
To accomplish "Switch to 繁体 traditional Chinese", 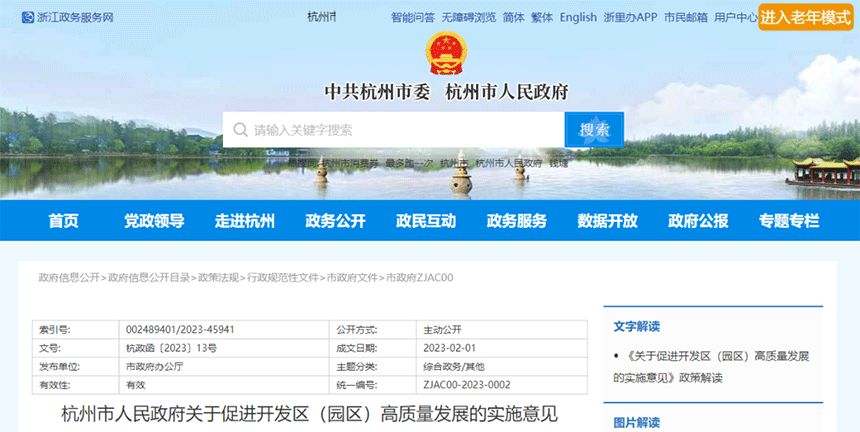I will pos(542,17).
